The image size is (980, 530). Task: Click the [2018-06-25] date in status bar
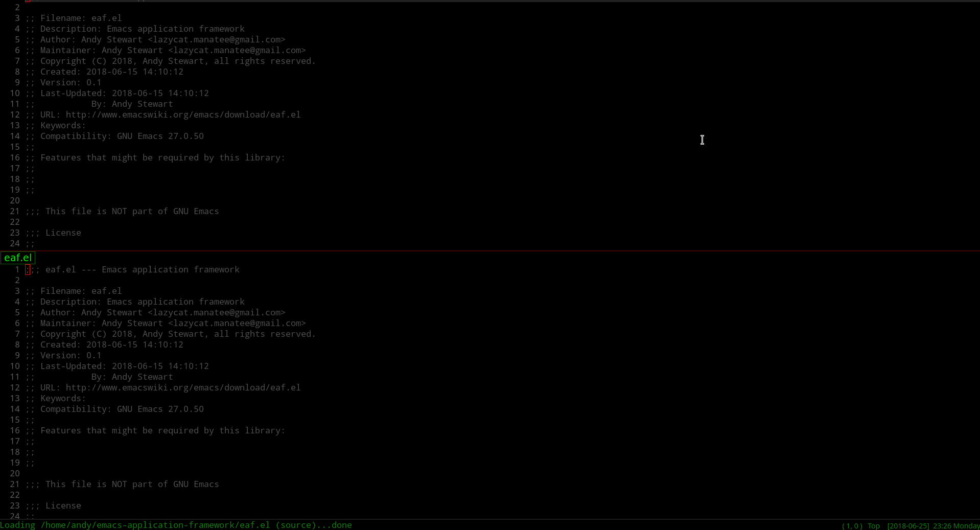(908, 526)
